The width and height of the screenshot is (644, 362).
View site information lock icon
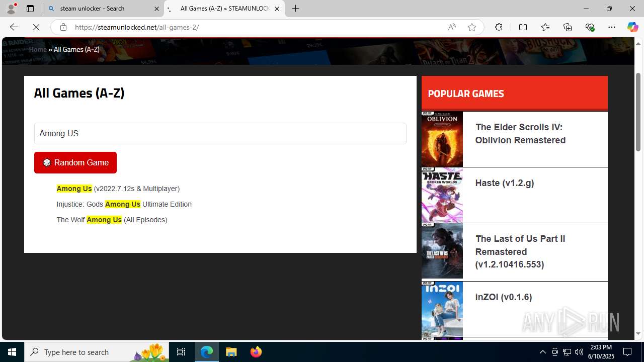pos(63,27)
